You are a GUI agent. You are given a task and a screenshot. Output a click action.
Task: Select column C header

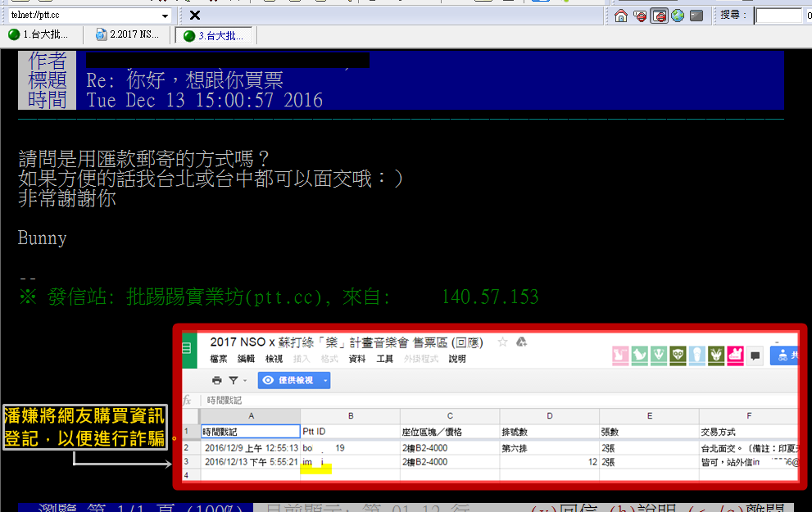[450, 416]
